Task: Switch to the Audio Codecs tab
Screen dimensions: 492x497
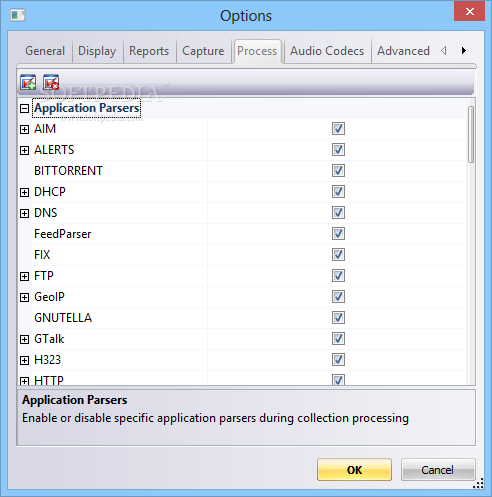Action: [327, 51]
